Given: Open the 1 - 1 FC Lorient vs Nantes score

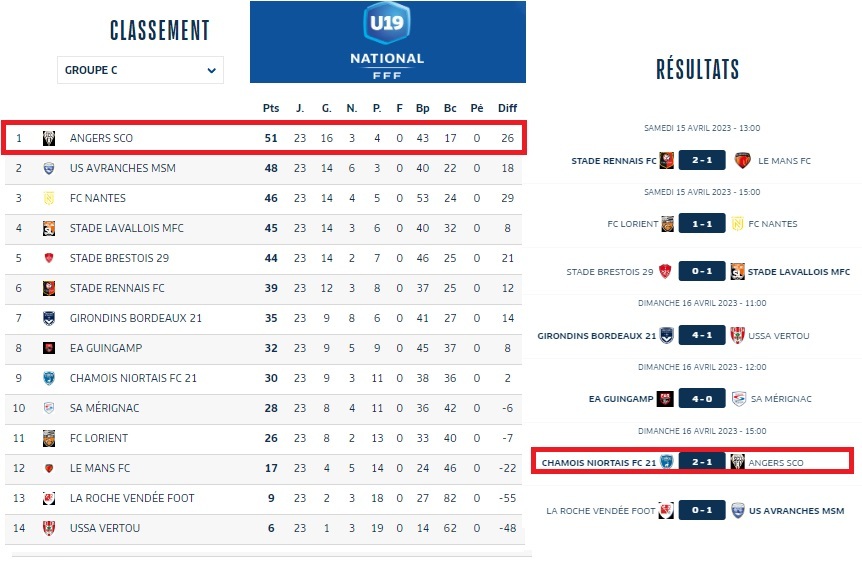Looking at the screenshot, I should click(703, 223).
